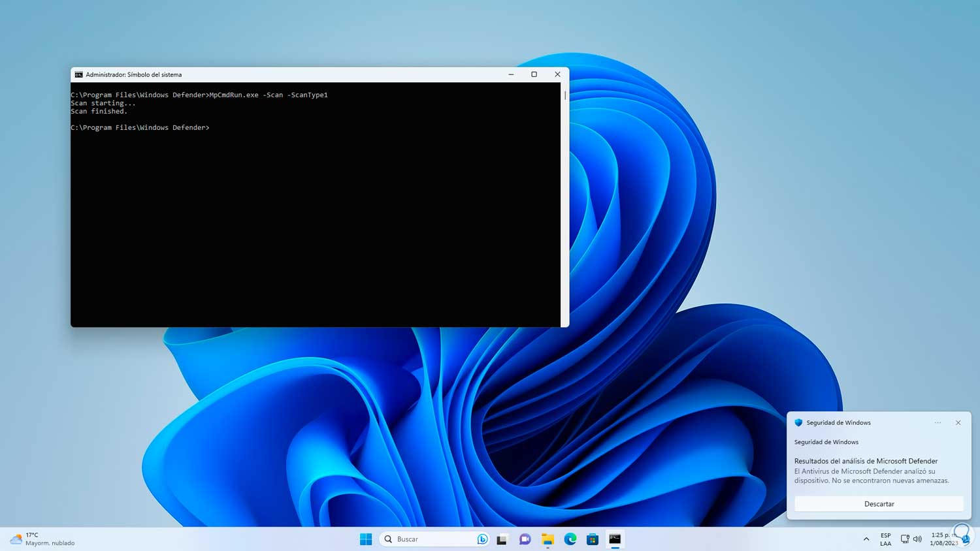Open Microsoft Store from the taskbar
Viewport: 980px width, 551px height.
593,539
